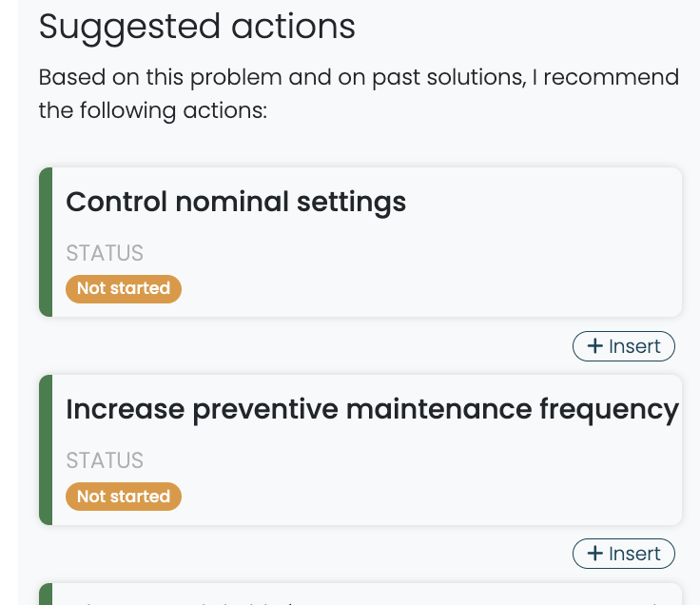Open the Increase preventive maintenance frequency title

(x=372, y=409)
